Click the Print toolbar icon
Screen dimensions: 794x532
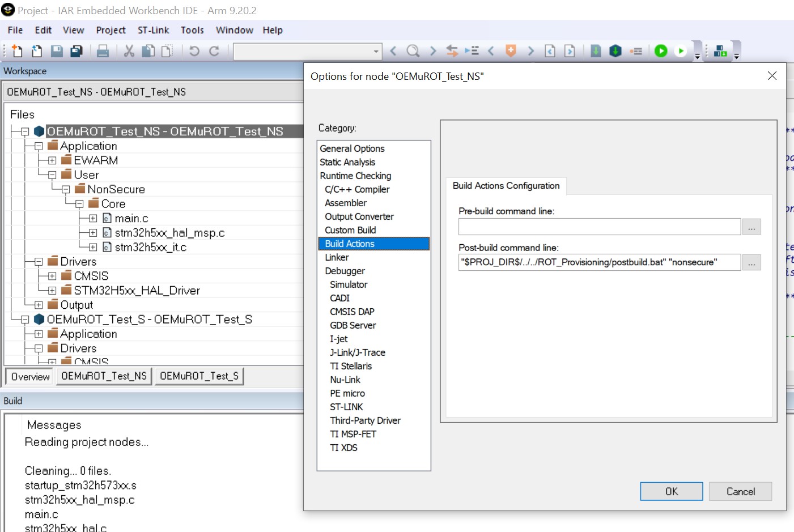tap(103, 51)
